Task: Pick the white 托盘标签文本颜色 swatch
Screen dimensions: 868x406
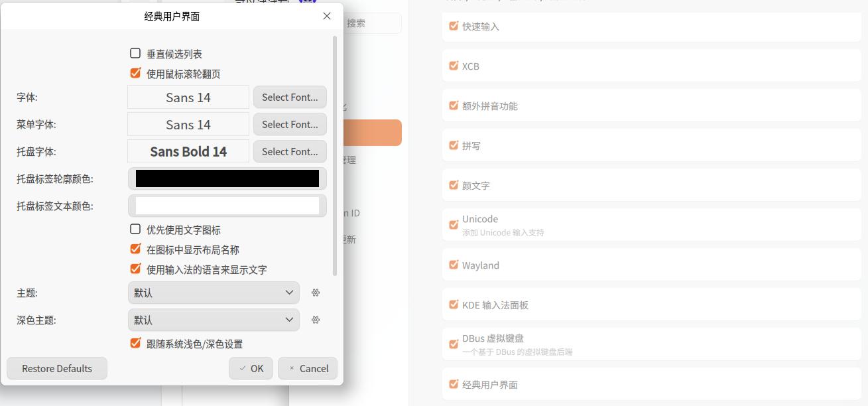Action: pyautogui.click(x=227, y=206)
